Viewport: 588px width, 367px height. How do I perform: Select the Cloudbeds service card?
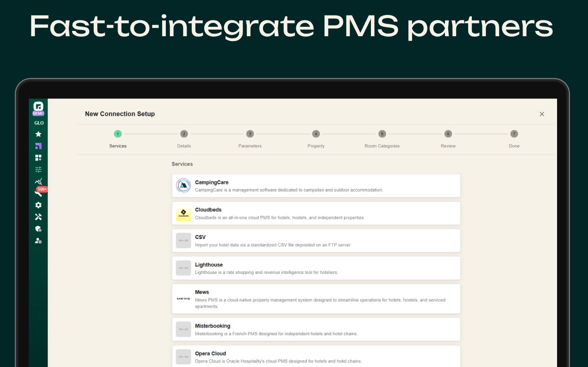point(316,213)
